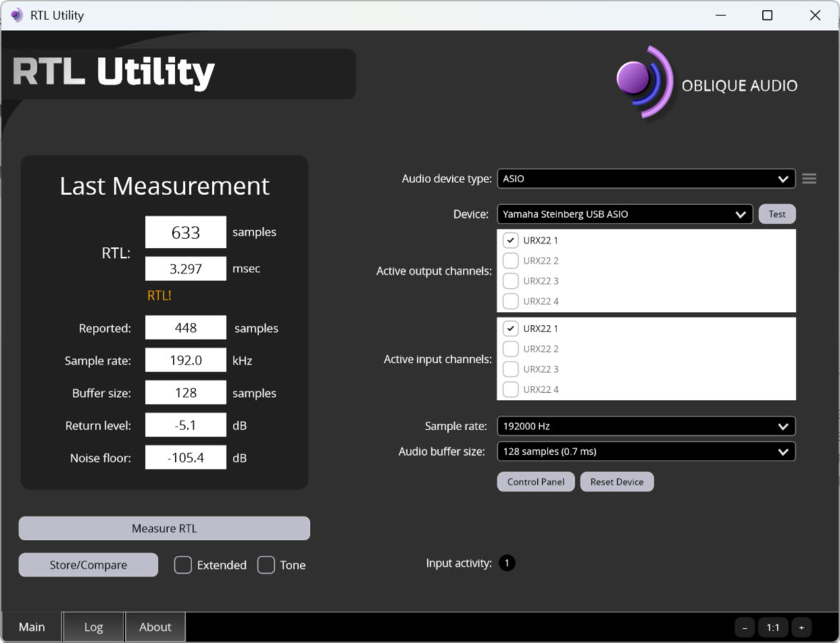
Task: Enable input channel URX22 4
Action: tap(511, 389)
